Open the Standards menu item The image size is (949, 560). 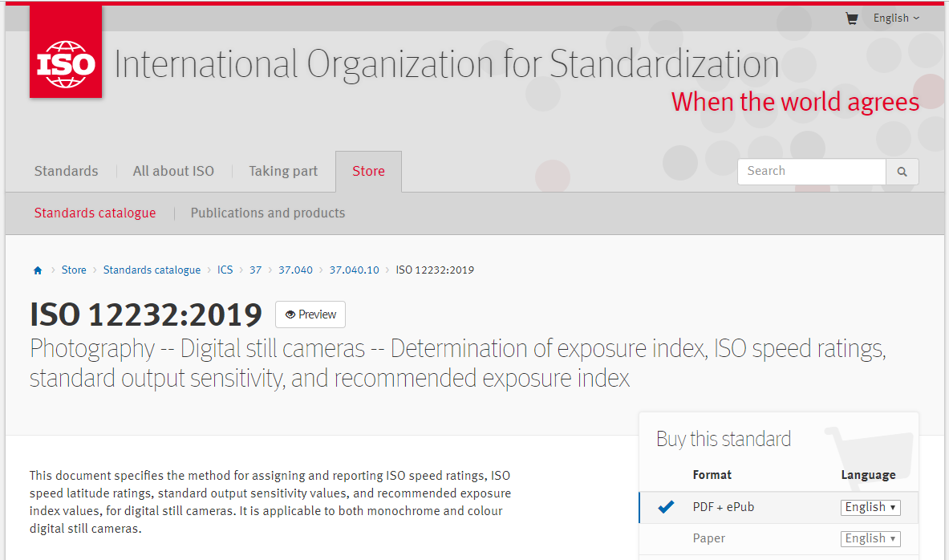(x=66, y=172)
